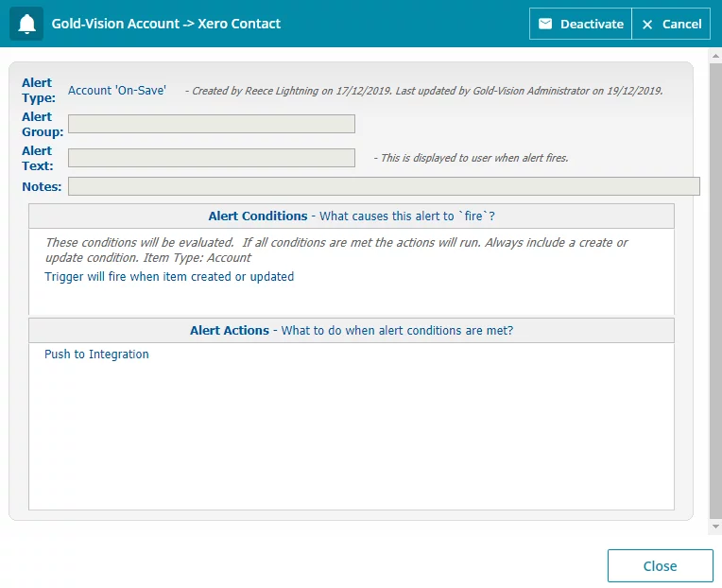
Task: Click the scrollbar down arrow
Action: click(715, 527)
